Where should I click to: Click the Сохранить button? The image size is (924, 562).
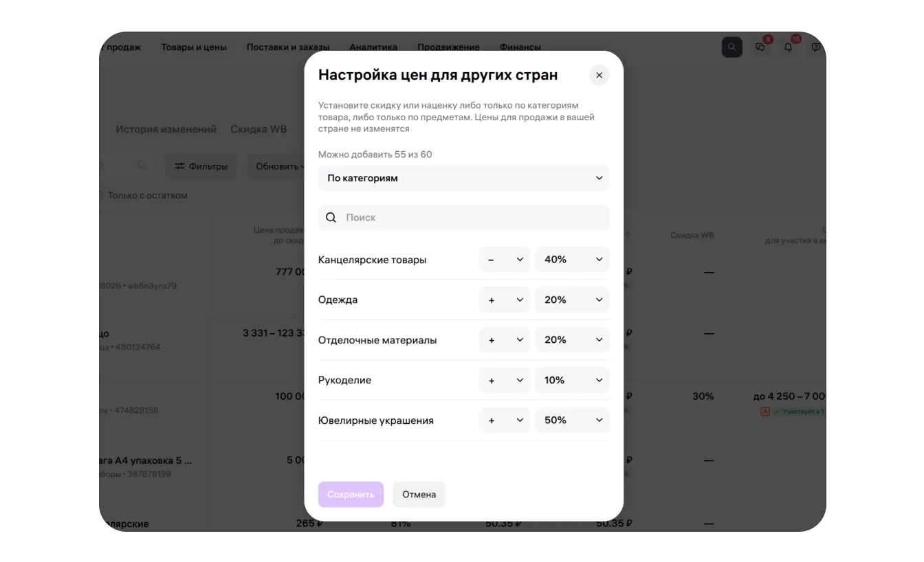[351, 495]
